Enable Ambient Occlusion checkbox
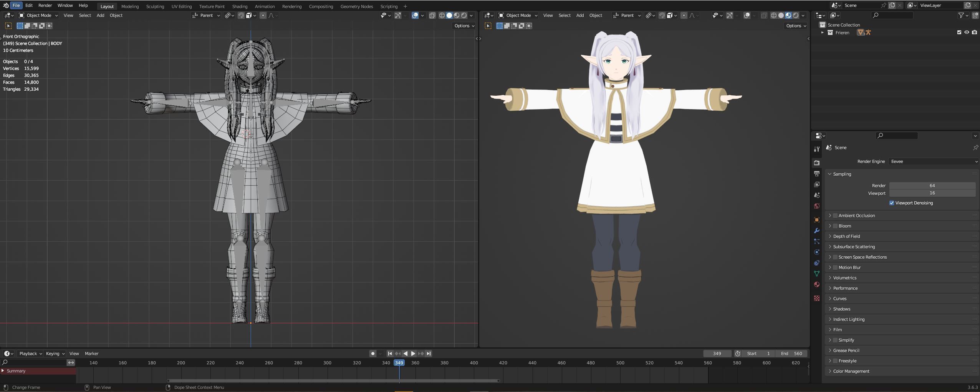Image resolution: width=980 pixels, height=392 pixels. [835, 216]
